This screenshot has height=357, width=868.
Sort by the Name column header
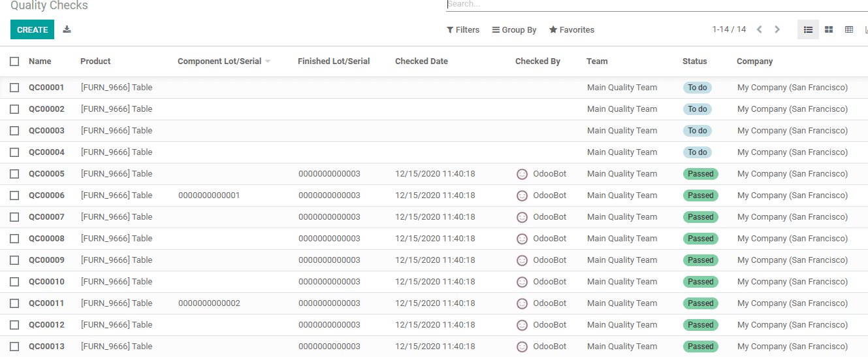coord(40,61)
